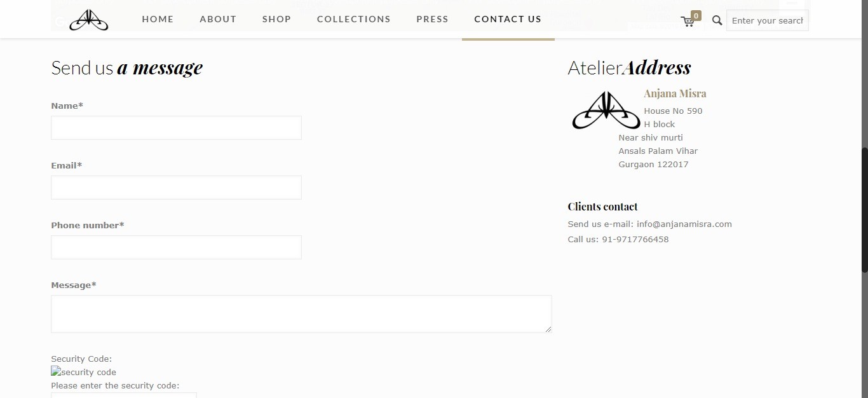Click the page vertical scrollbar thumb
868x398 pixels.
(864, 210)
